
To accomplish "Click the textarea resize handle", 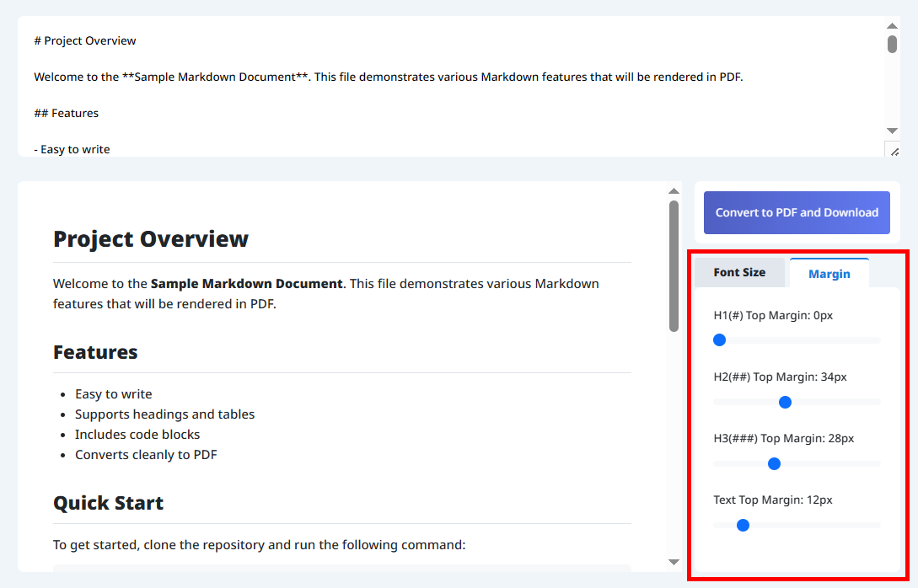I will pyautogui.click(x=893, y=150).
